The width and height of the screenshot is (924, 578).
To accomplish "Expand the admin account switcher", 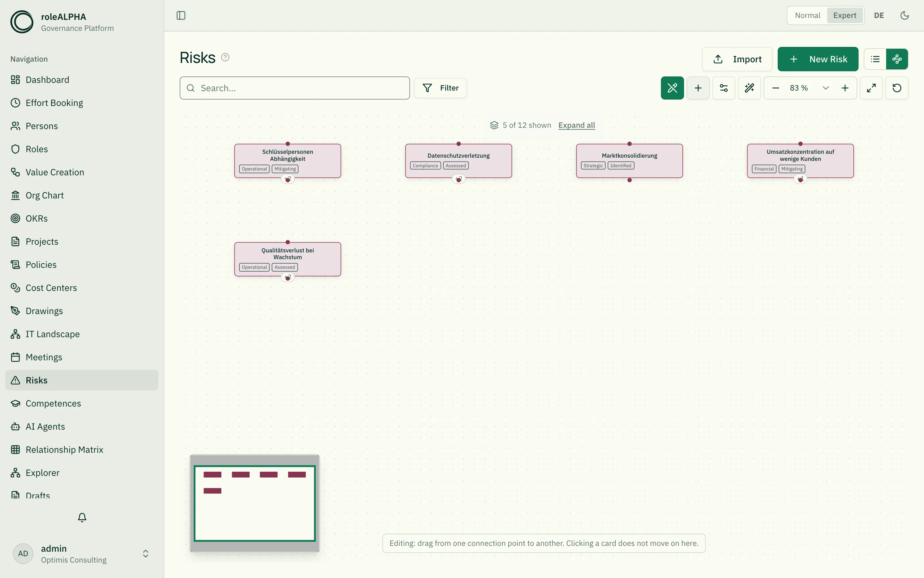I will 82,554.
